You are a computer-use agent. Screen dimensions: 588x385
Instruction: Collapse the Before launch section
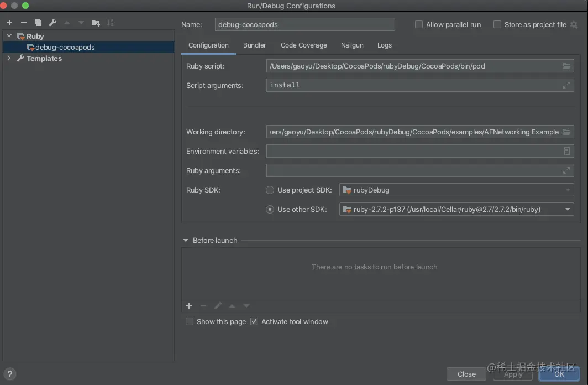point(186,240)
